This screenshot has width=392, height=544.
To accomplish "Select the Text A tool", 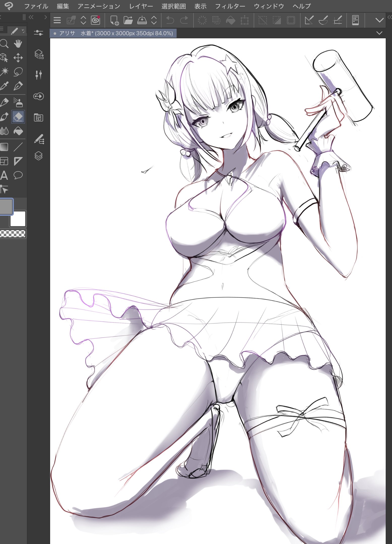I will pyautogui.click(x=4, y=175).
